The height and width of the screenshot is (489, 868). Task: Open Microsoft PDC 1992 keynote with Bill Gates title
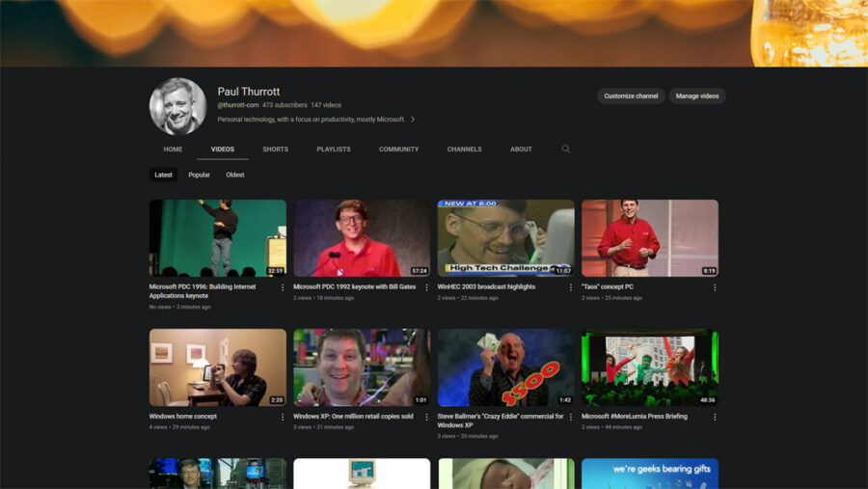(354, 286)
